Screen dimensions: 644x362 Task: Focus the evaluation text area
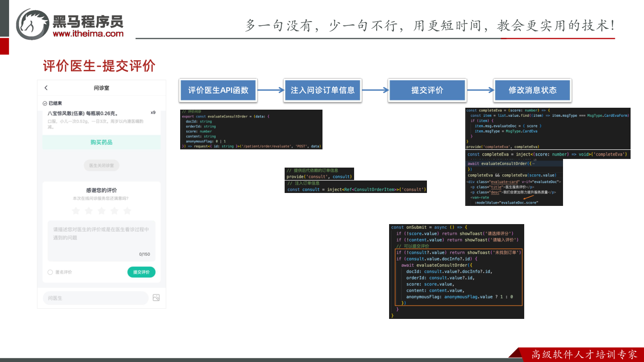click(102, 241)
